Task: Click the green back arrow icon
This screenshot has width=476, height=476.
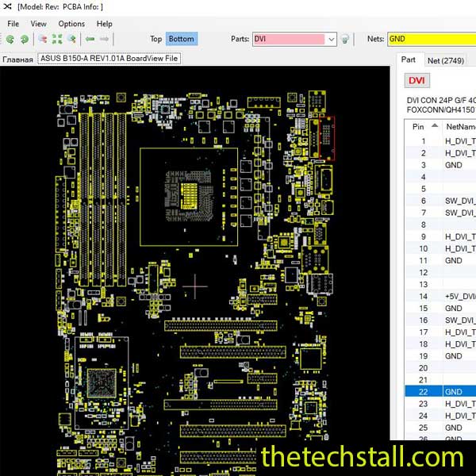Action: pos(90,39)
